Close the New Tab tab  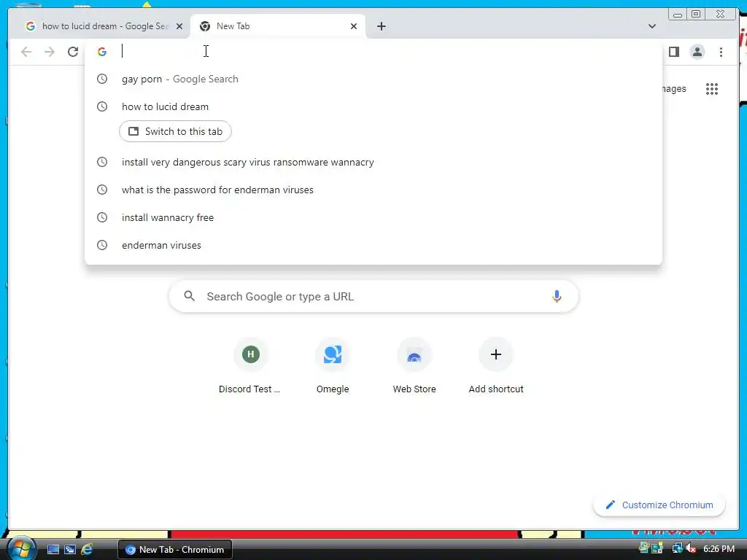pos(354,26)
